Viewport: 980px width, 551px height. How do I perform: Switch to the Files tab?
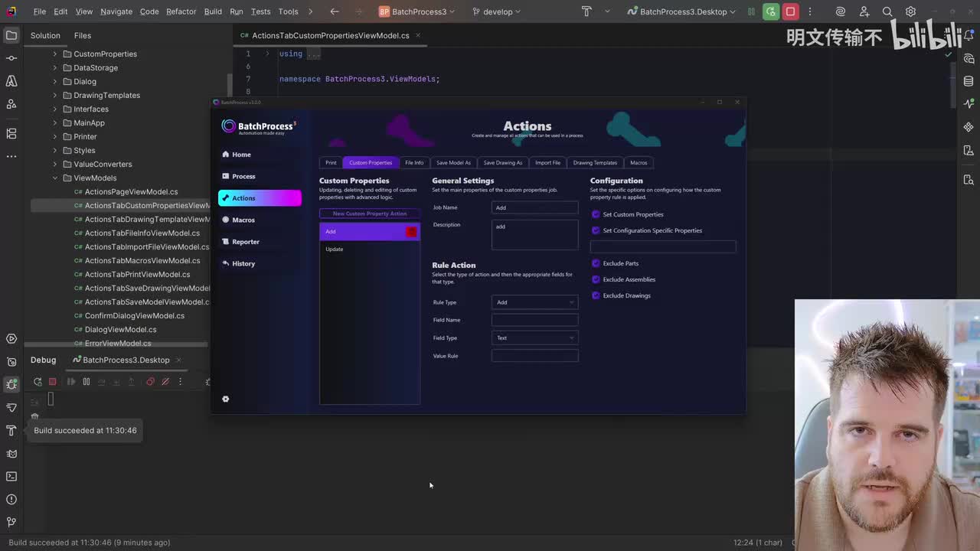click(x=83, y=35)
